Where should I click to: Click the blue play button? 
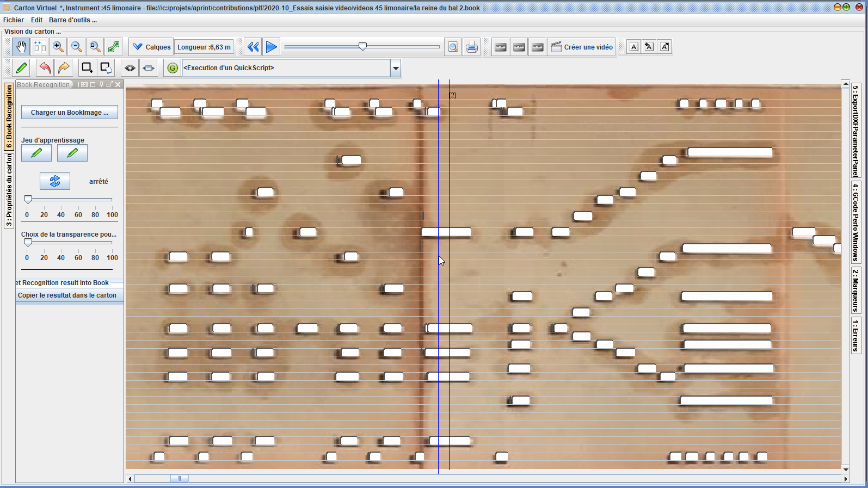pyautogui.click(x=272, y=47)
